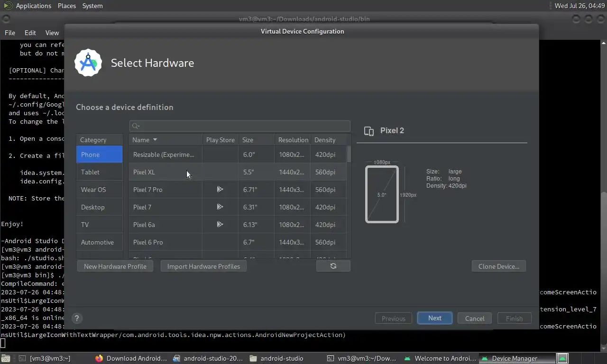The width and height of the screenshot is (607, 364).
Task: Open the help question mark button
Action: [x=77, y=318]
